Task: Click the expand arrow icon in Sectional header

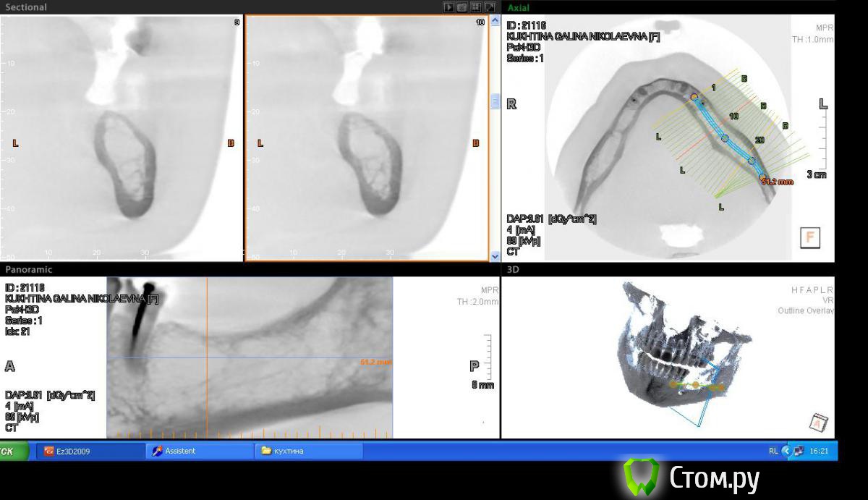Action: [x=489, y=7]
